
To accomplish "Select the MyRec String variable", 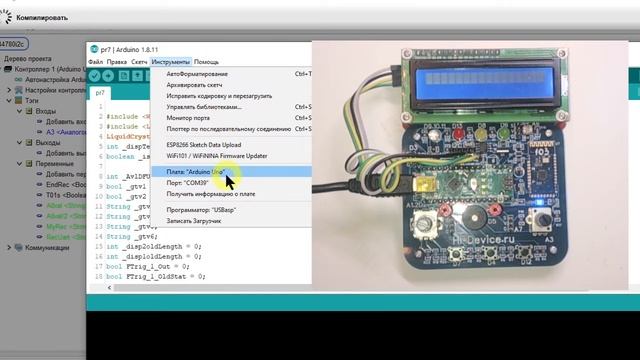I will pos(65,226).
